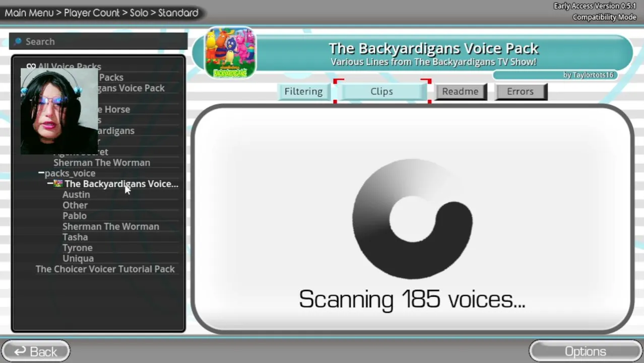Viewport: 644px width, 363px height.
Task: Click the Early Access Version 0.5.1 label
Action: [595, 6]
